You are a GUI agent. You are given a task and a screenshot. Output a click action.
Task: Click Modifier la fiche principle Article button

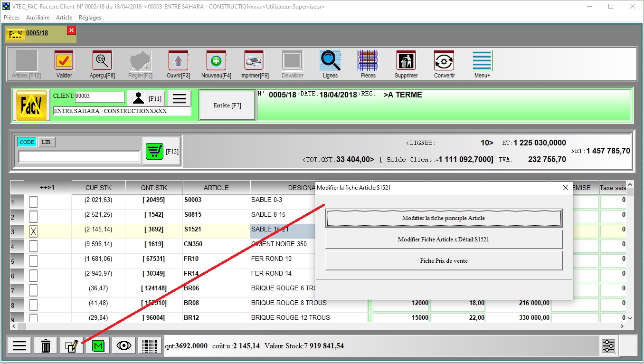tap(444, 218)
